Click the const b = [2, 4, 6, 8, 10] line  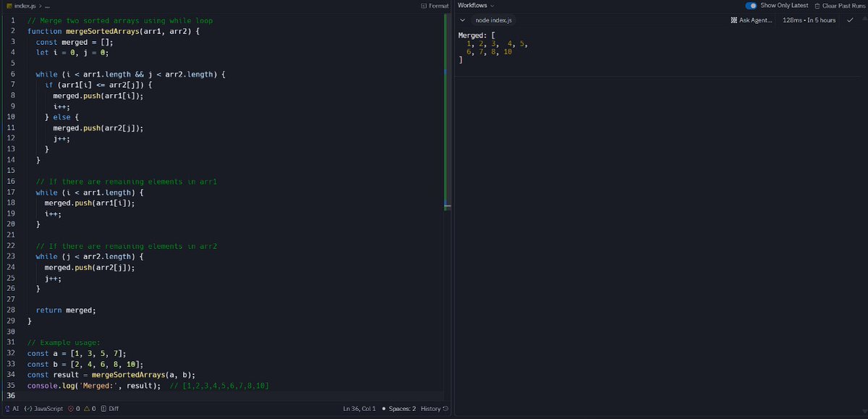pos(85,364)
